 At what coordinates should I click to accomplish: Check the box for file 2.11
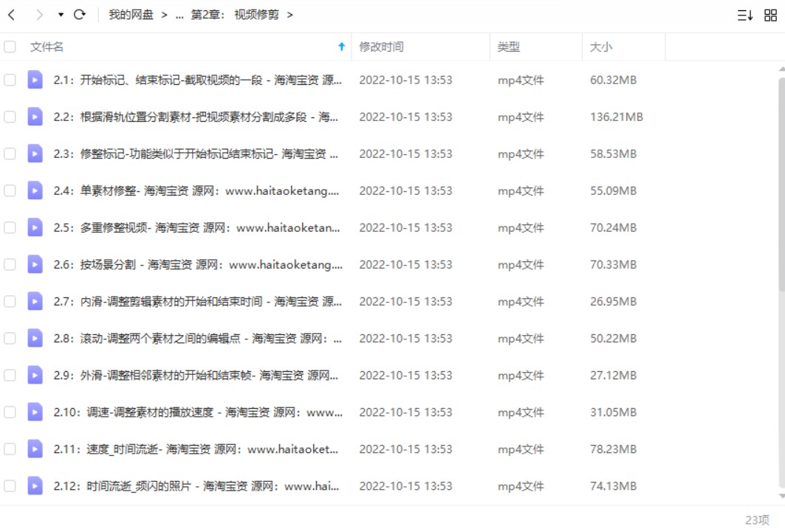coord(10,449)
